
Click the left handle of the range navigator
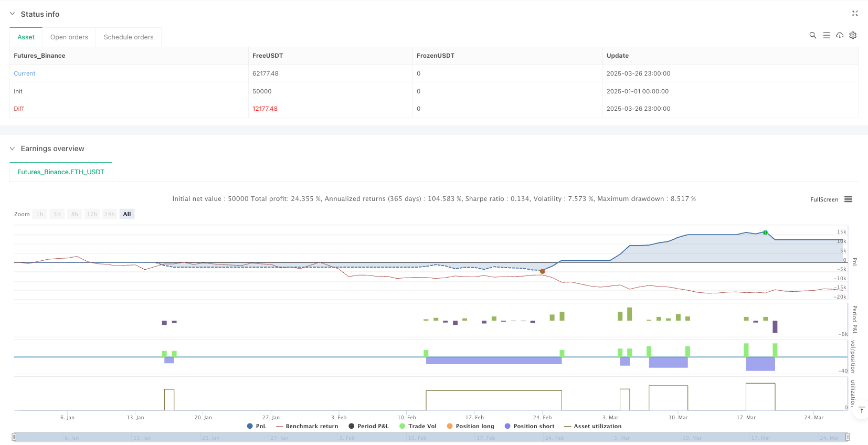14,437
